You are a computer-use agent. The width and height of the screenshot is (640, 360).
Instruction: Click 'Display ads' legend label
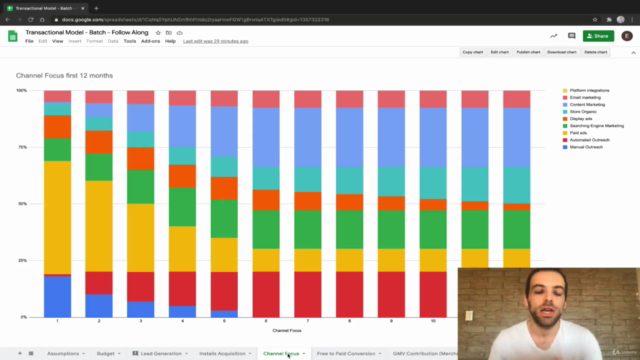(581, 119)
